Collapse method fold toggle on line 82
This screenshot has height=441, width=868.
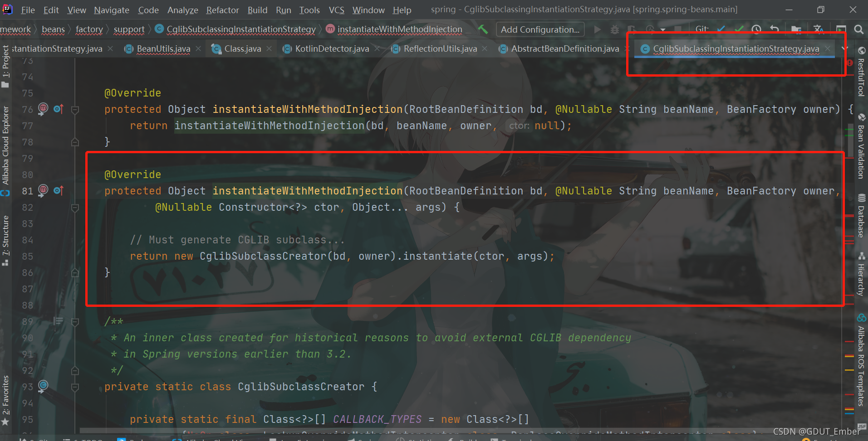coord(75,208)
